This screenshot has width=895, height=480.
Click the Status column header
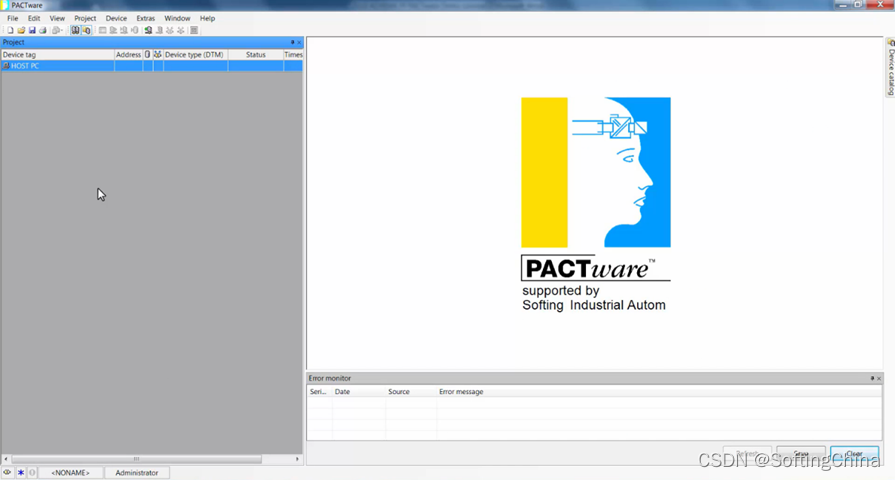(256, 55)
